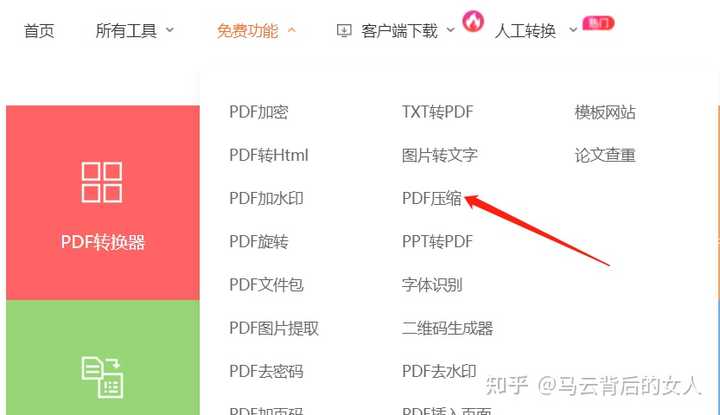Click the 论文查重 link

(x=605, y=155)
